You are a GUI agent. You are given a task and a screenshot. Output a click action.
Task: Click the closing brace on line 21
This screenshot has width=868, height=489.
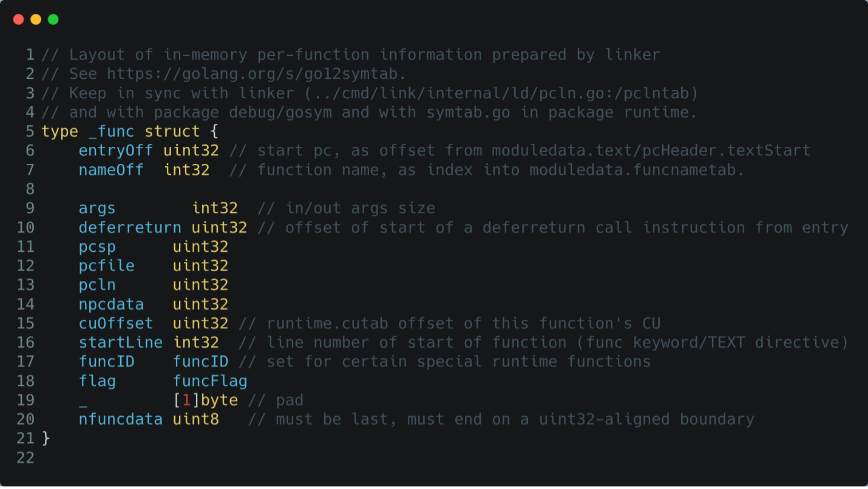click(46, 439)
